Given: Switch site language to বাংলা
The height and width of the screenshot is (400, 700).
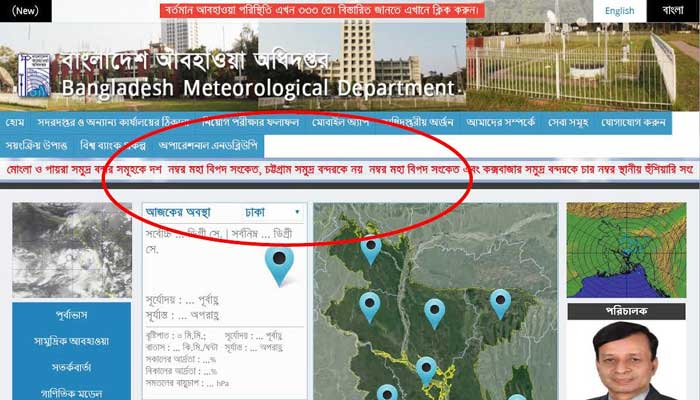Looking at the screenshot, I should pyautogui.click(x=673, y=11).
